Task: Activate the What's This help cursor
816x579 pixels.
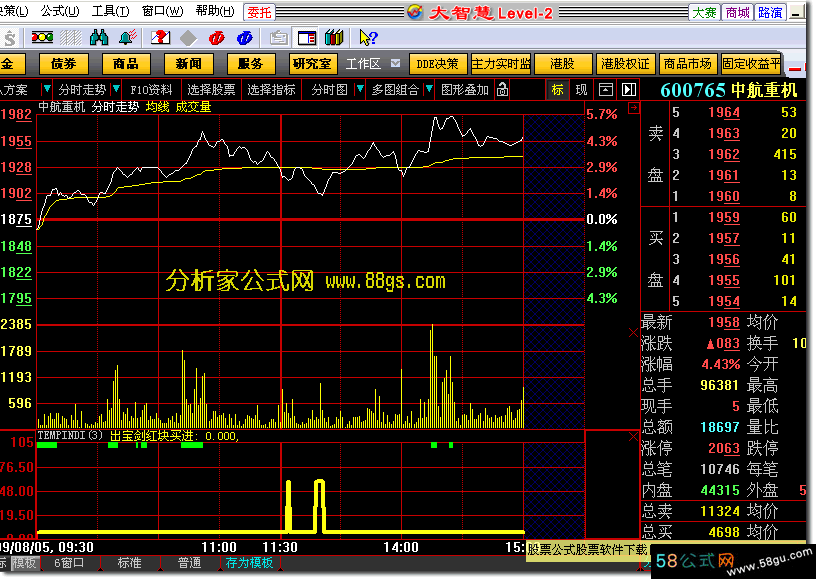Action: 368,37
